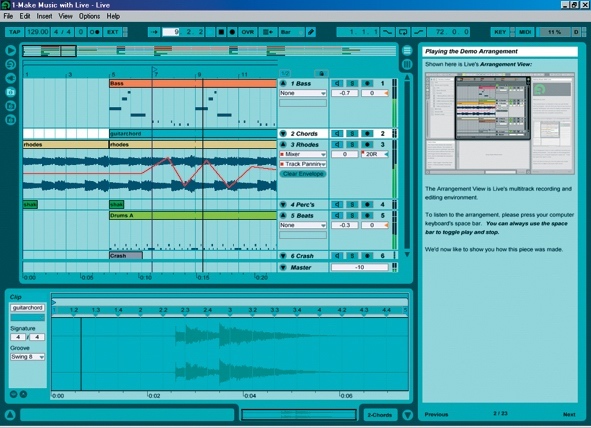Screen dimensions: 591x428
Task: Toggle the Punch-In switch
Action: click(387, 32)
